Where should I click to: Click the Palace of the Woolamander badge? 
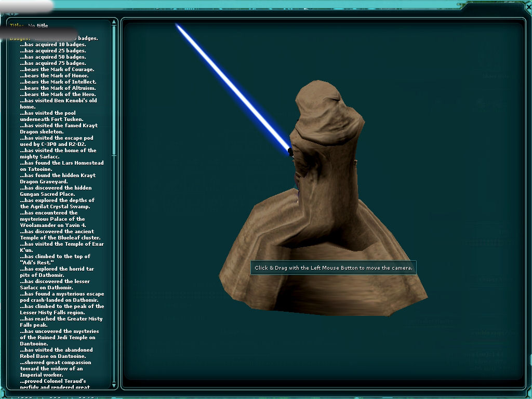tap(53, 219)
